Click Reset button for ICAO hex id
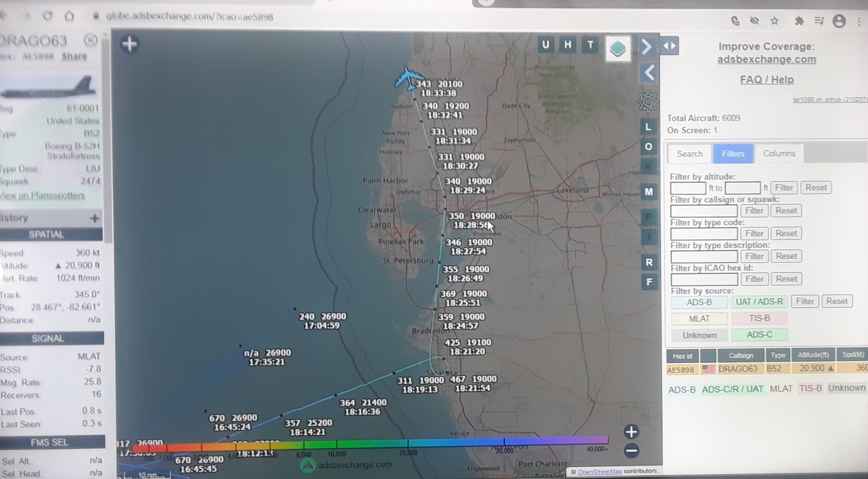 click(x=786, y=279)
